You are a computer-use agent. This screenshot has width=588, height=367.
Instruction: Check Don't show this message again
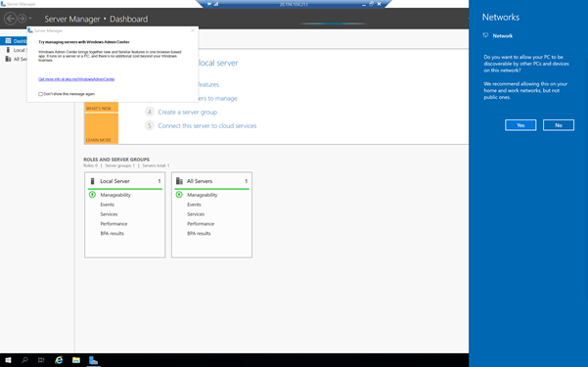(40, 94)
